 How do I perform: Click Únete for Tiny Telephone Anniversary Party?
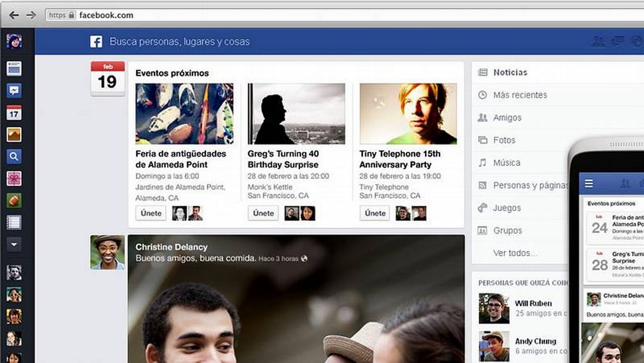coord(375,213)
